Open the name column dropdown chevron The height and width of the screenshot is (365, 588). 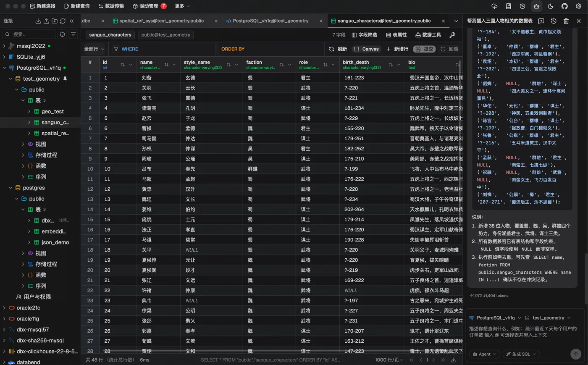pos(174,65)
